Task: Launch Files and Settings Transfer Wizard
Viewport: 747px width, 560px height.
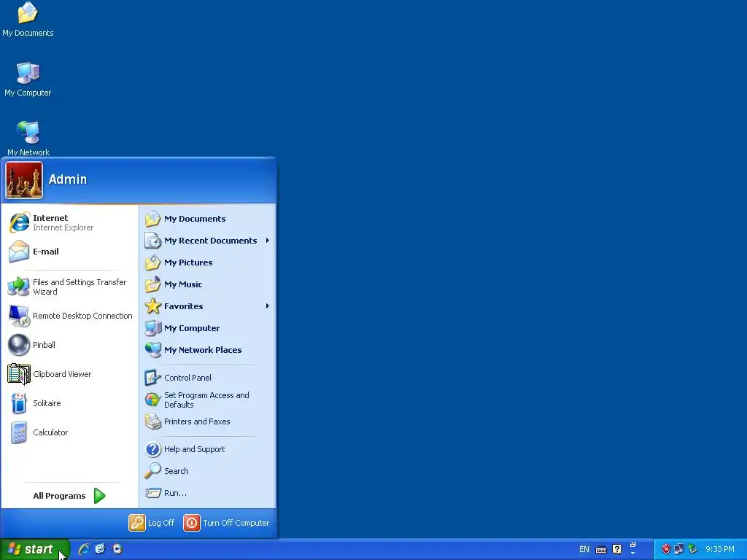Action: (x=69, y=287)
